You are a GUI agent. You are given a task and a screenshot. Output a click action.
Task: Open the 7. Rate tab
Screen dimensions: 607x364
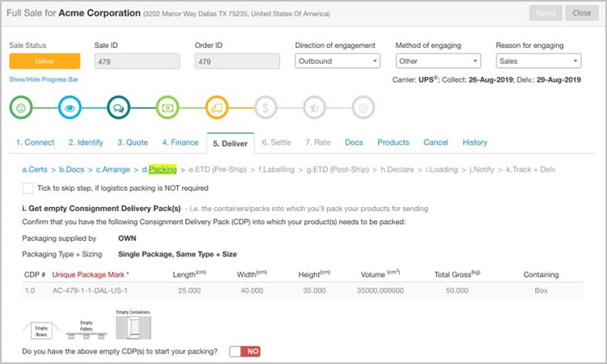[x=318, y=142]
